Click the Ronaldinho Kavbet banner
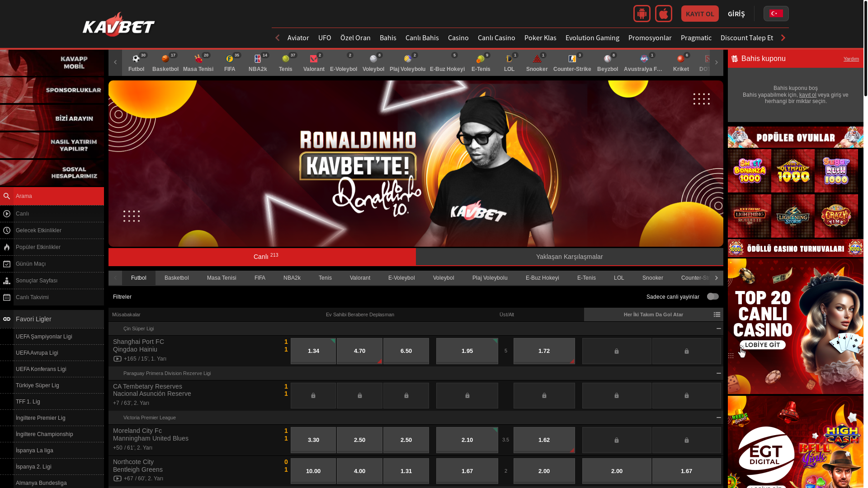The width and height of the screenshot is (868, 488). pyautogui.click(x=416, y=164)
